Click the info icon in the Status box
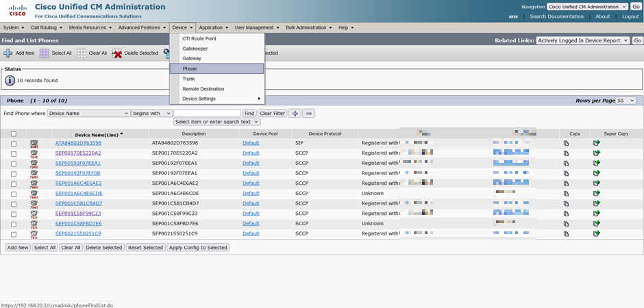The height and width of the screenshot is (308, 644). coord(10,80)
